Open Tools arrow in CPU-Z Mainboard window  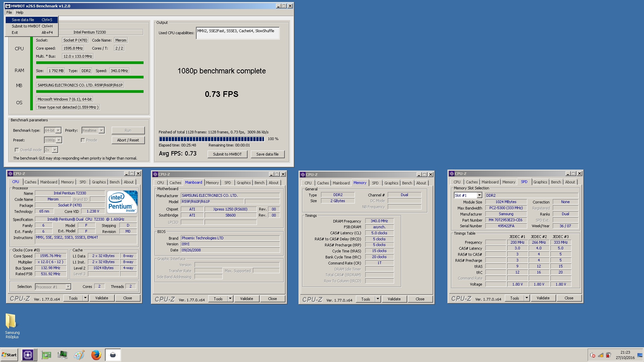coord(230,299)
